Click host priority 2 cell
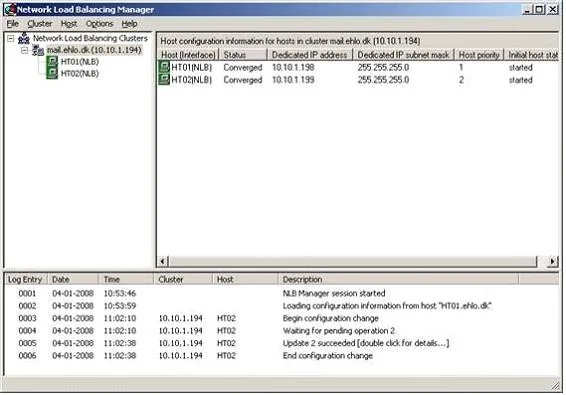The image size is (566, 395). (461, 80)
